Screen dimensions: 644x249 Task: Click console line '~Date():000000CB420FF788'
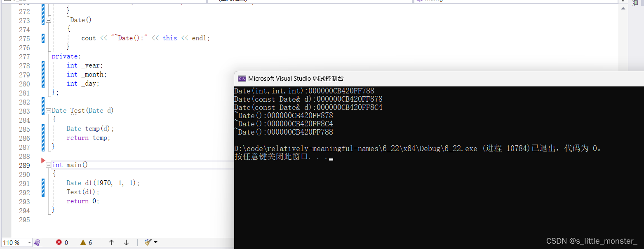[284, 132]
